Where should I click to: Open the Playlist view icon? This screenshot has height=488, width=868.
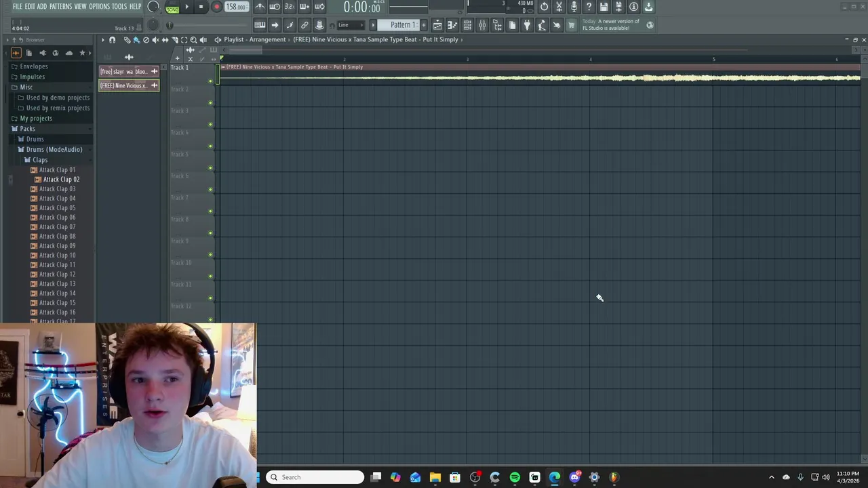tap(437, 25)
